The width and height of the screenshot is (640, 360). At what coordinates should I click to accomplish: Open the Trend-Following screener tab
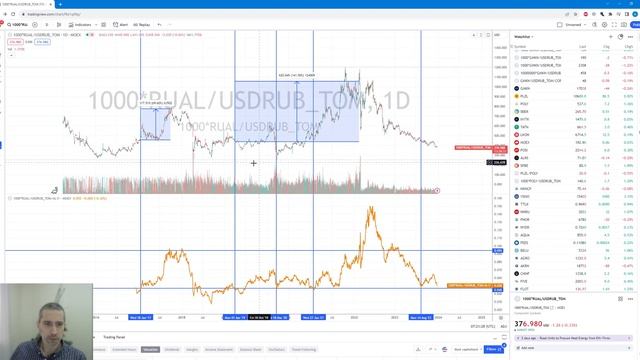coord(304,350)
